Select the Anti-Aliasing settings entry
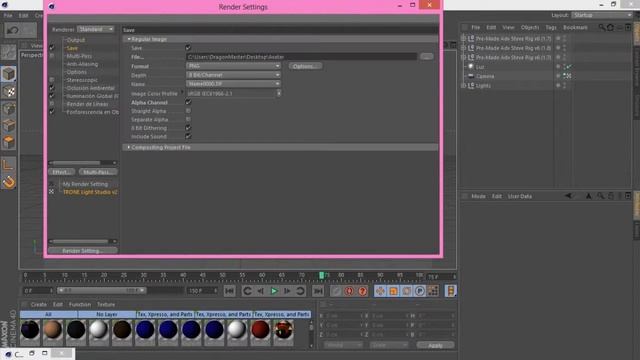Screen dimensions: 640x360 point(82,64)
